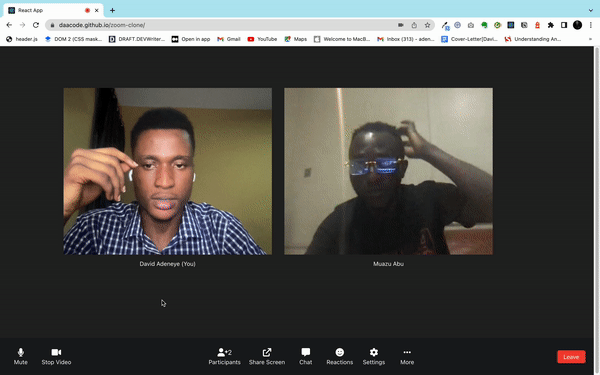Leave the meeting
This screenshot has width=600, height=375.
click(571, 357)
